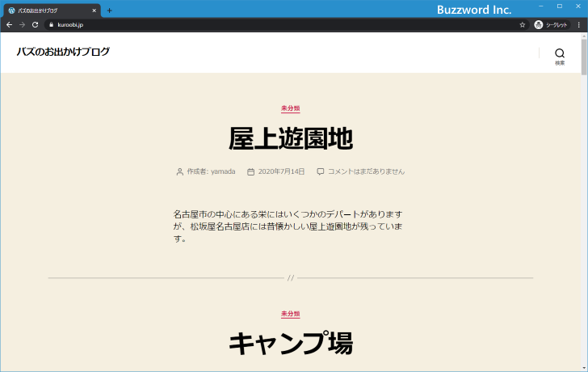The image size is (588, 372).
Task: Click the post excerpt starting with 名古屋市の中心
Action: tap(288, 226)
